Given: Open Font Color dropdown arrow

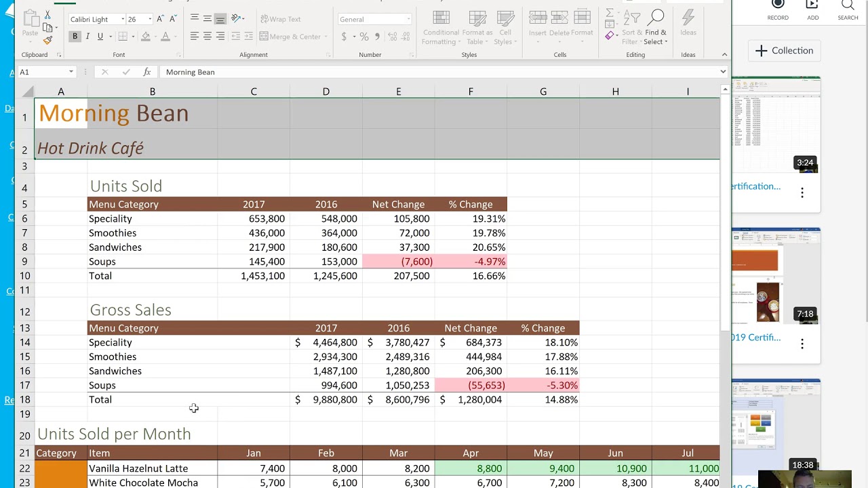Looking at the screenshot, I should 174,37.
